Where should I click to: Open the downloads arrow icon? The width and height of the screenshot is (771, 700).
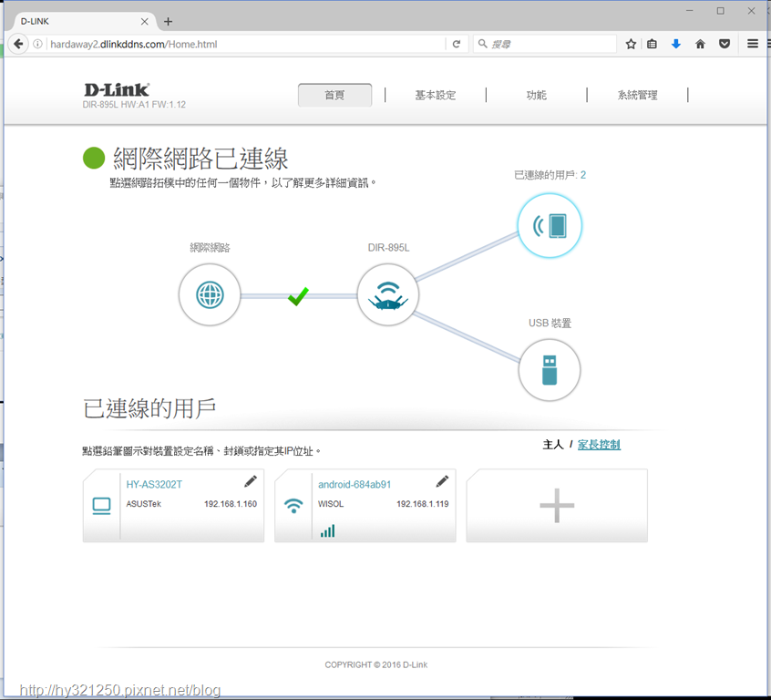click(x=676, y=44)
